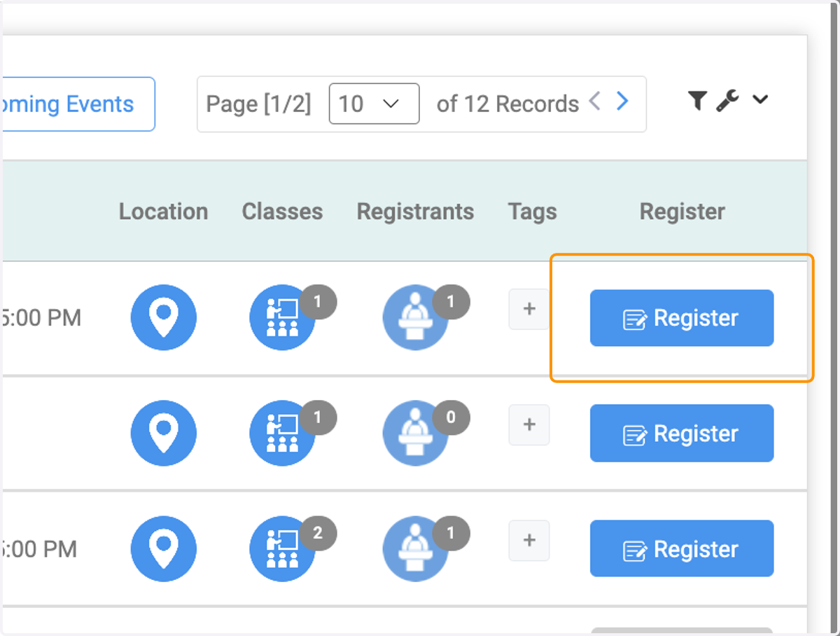
Task: Sort by the Location column header
Action: (163, 212)
